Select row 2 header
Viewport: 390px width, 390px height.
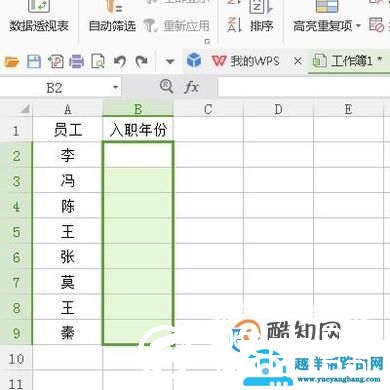coord(16,156)
